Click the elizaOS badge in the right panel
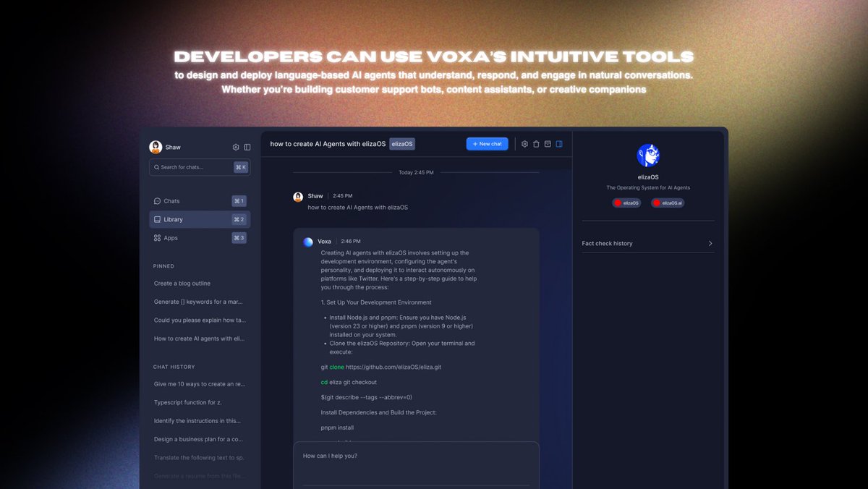 coord(627,203)
